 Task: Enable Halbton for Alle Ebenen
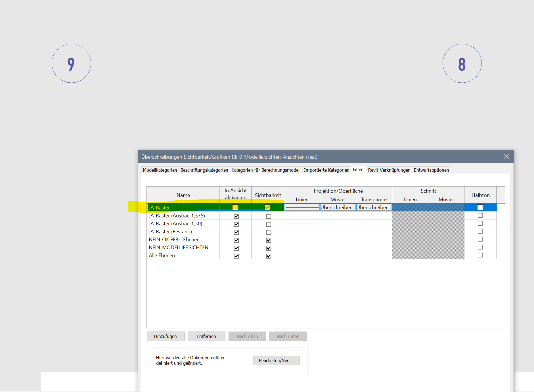point(480,255)
